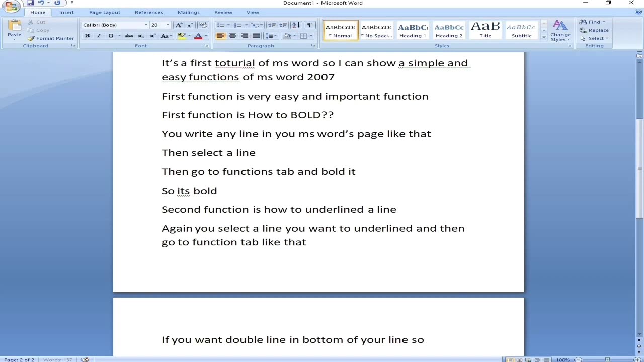Increase paragraph indent
Image resolution: width=644 pixels, height=362 pixels.
[283, 25]
